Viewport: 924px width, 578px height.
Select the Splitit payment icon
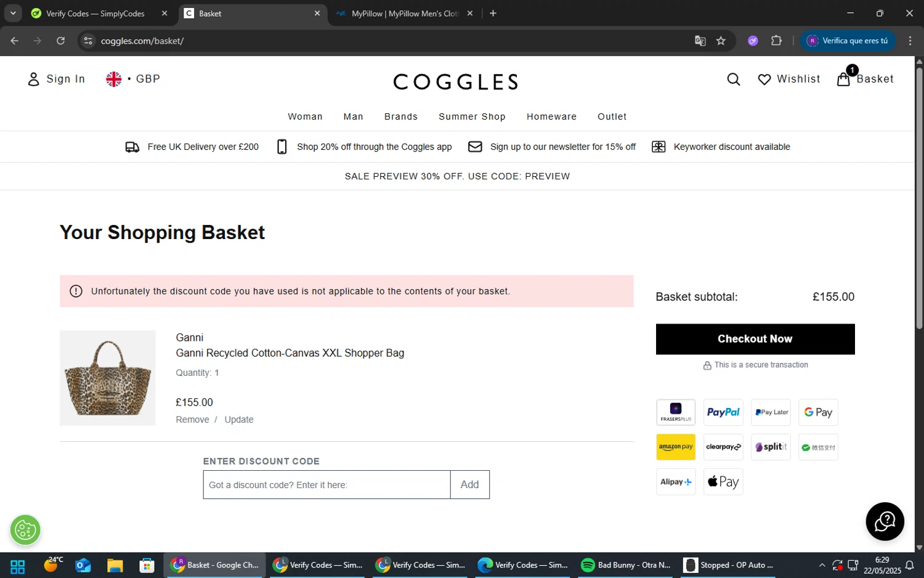[x=771, y=447]
